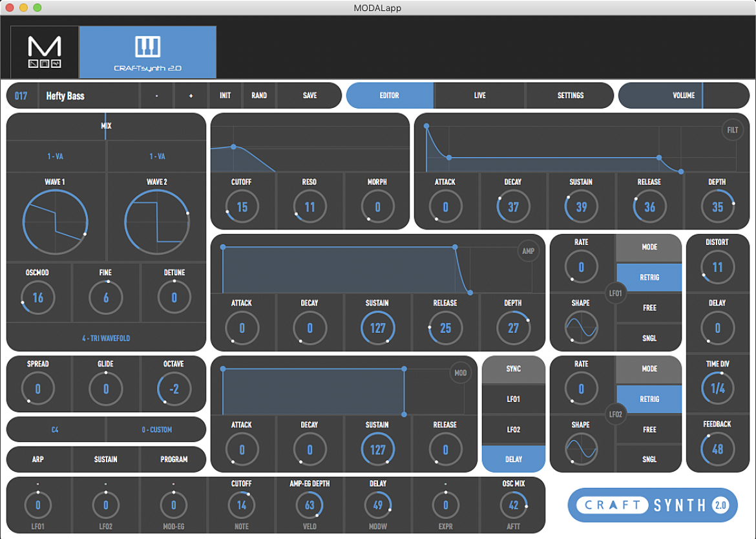Open the Hefty Bass patch name selector
The image size is (756, 539).
89,96
